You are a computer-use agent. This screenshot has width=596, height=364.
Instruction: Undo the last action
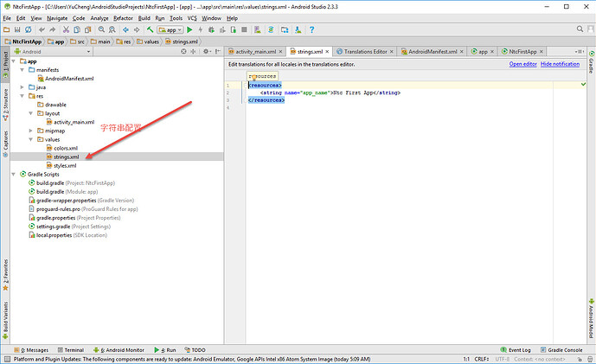pyautogui.click(x=42, y=29)
